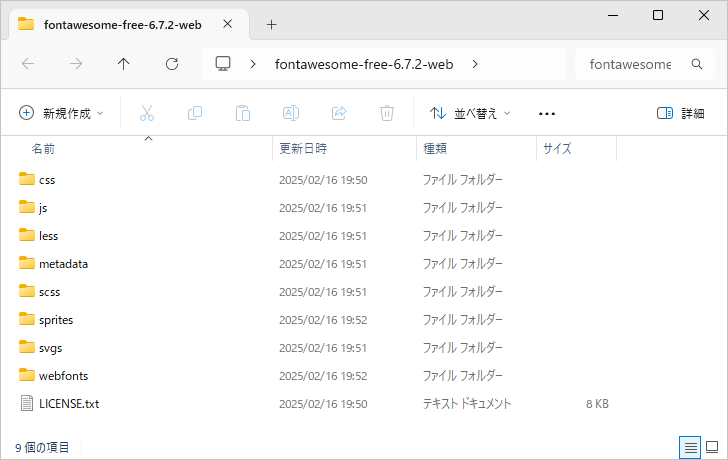Click the LICENSE.txt document icon

(27, 403)
